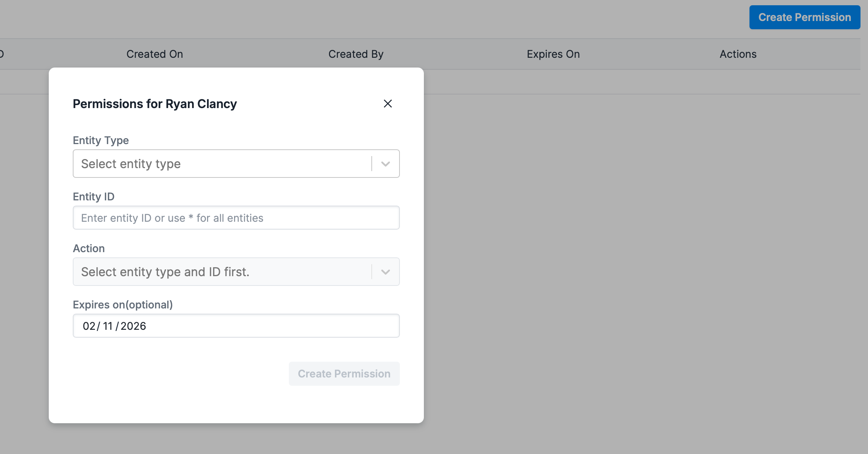Click the Entity Type chevron arrow
Screen dimensions: 868x454
(385, 164)
